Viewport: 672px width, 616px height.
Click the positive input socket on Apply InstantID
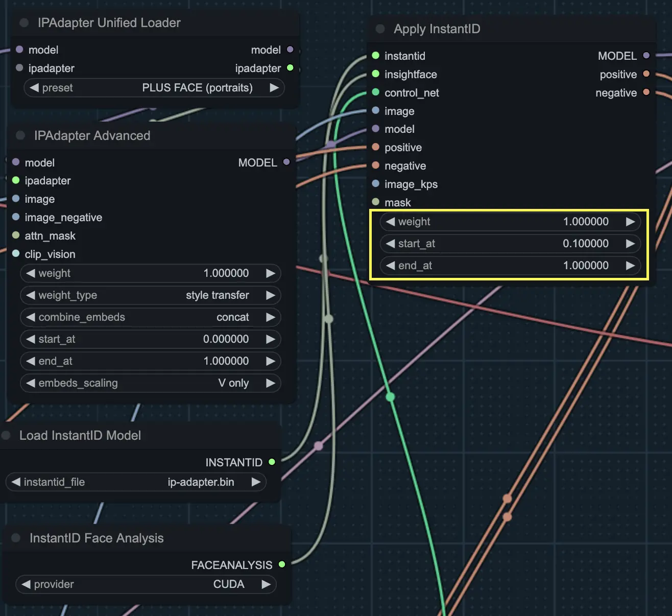click(376, 147)
